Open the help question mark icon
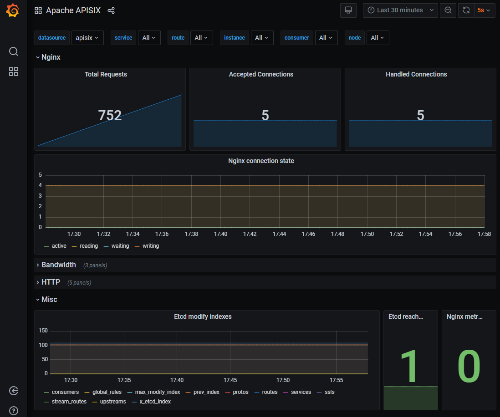The image size is (500, 417). pos(13,410)
